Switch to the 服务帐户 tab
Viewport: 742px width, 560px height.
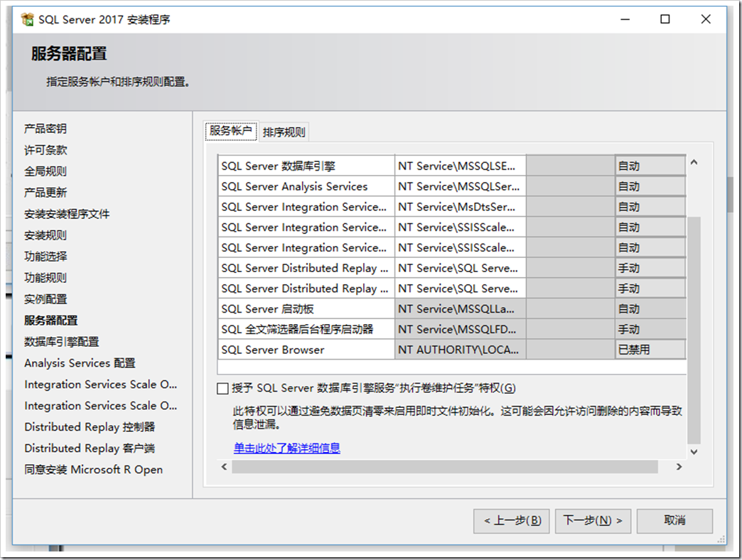[231, 131]
